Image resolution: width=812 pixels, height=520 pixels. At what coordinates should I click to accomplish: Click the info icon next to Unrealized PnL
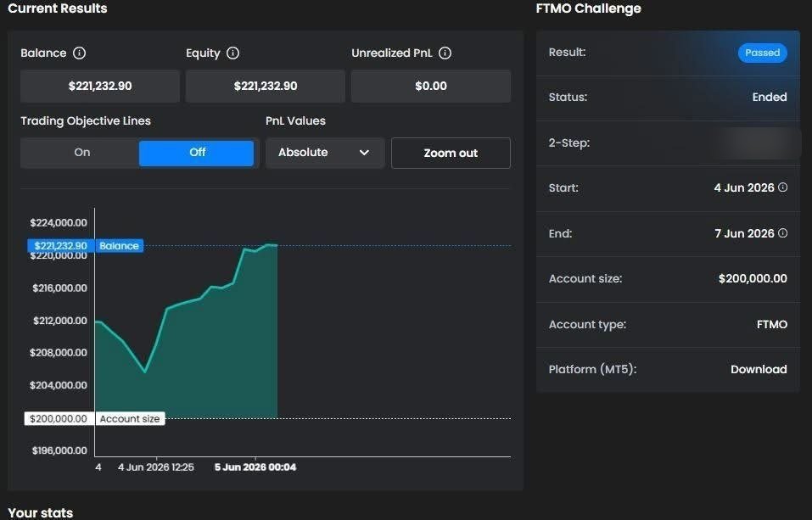coord(445,53)
